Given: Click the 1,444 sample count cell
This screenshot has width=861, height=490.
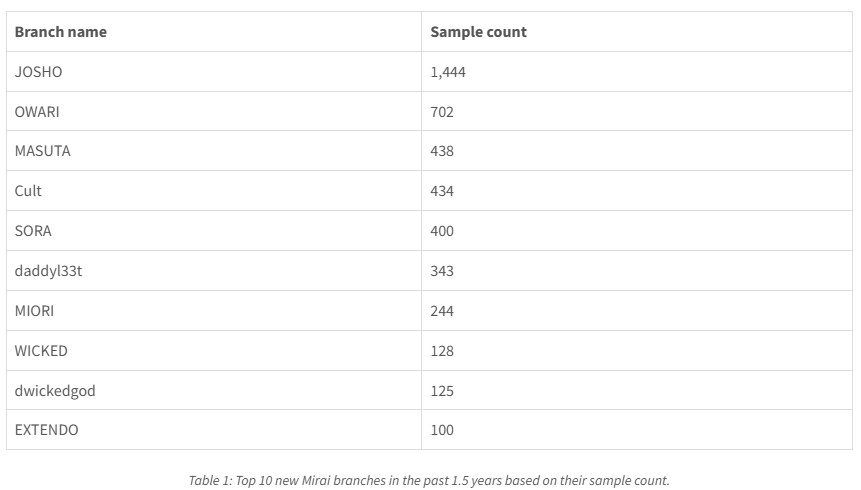Looking at the screenshot, I should (448, 72).
